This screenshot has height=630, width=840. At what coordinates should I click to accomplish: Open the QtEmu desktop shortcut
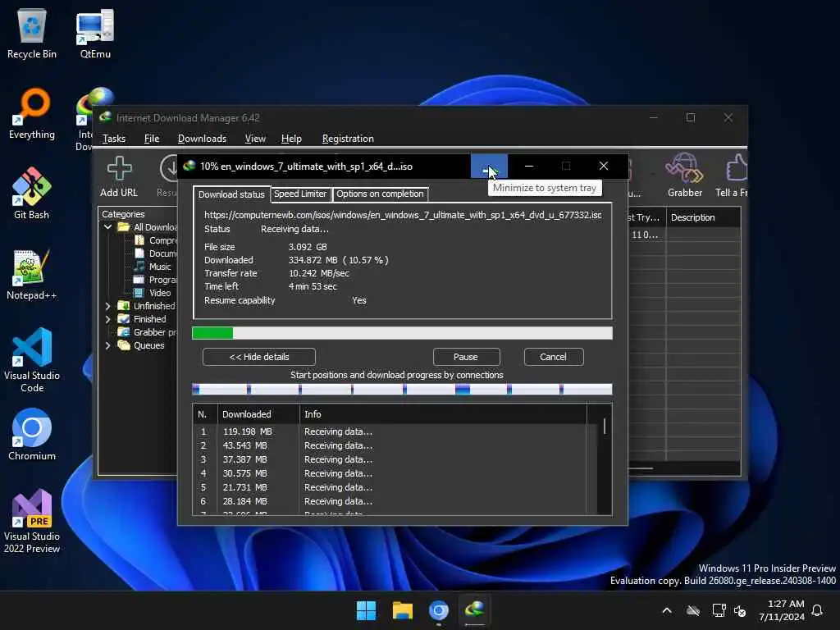tap(95, 34)
